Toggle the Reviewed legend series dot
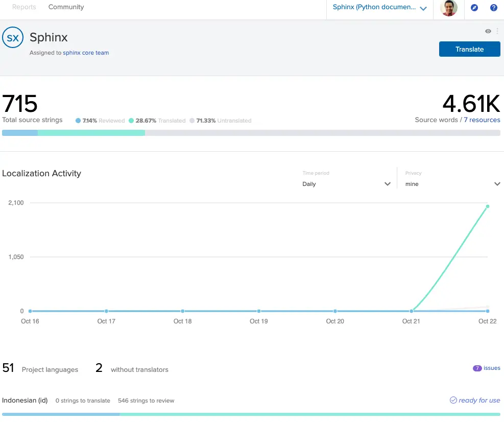The image size is (504, 422). coord(78,121)
